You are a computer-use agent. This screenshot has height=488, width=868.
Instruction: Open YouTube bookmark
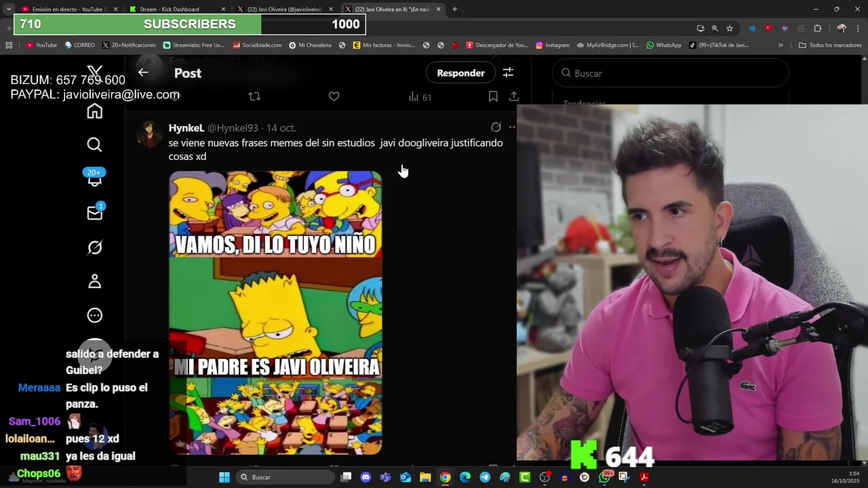coord(41,45)
